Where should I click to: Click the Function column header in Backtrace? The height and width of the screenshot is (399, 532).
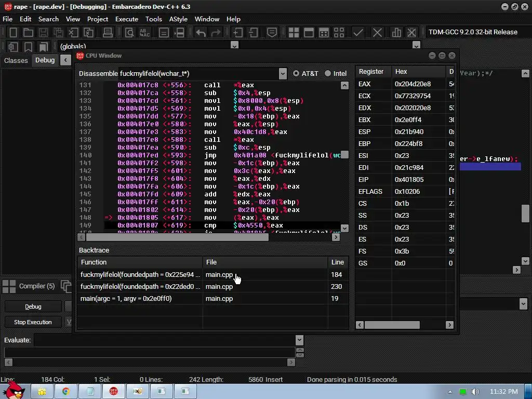(140, 262)
